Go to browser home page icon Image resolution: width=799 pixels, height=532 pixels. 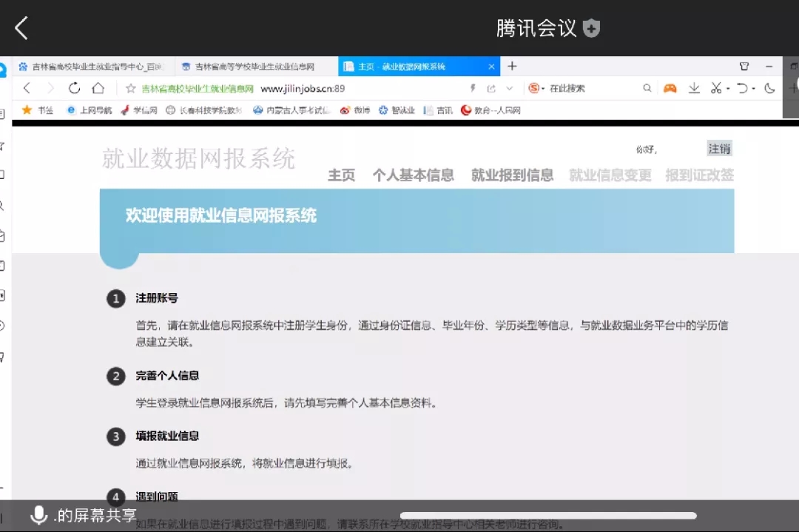point(98,88)
